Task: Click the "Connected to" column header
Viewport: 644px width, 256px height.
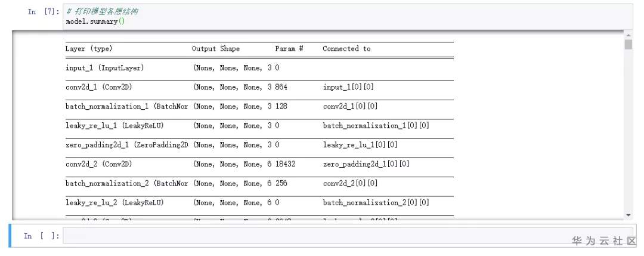Action: (346, 49)
